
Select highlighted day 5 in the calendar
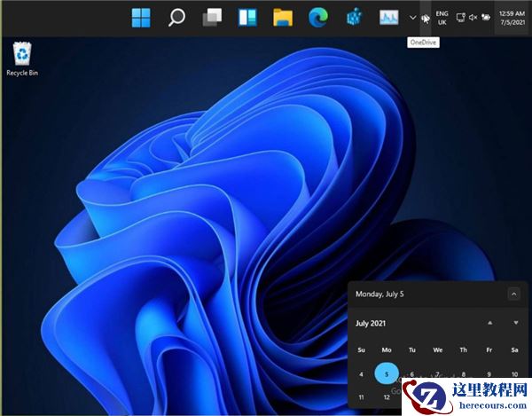click(x=387, y=374)
